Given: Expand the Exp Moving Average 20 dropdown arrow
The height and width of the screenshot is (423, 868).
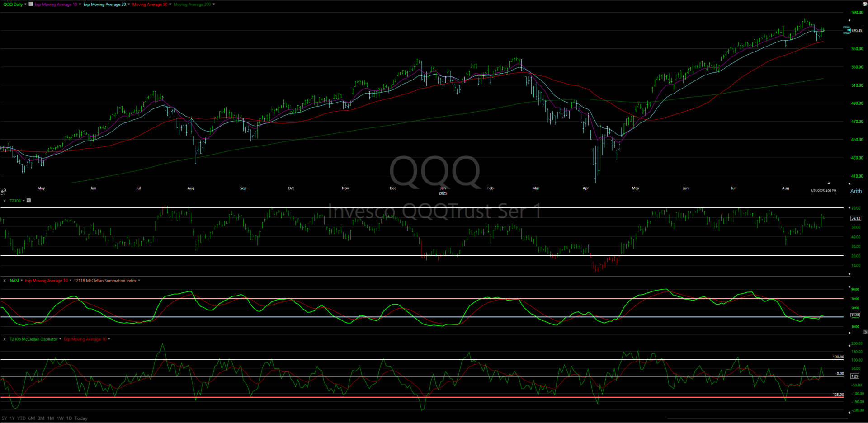Looking at the screenshot, I should click(129, 4).
